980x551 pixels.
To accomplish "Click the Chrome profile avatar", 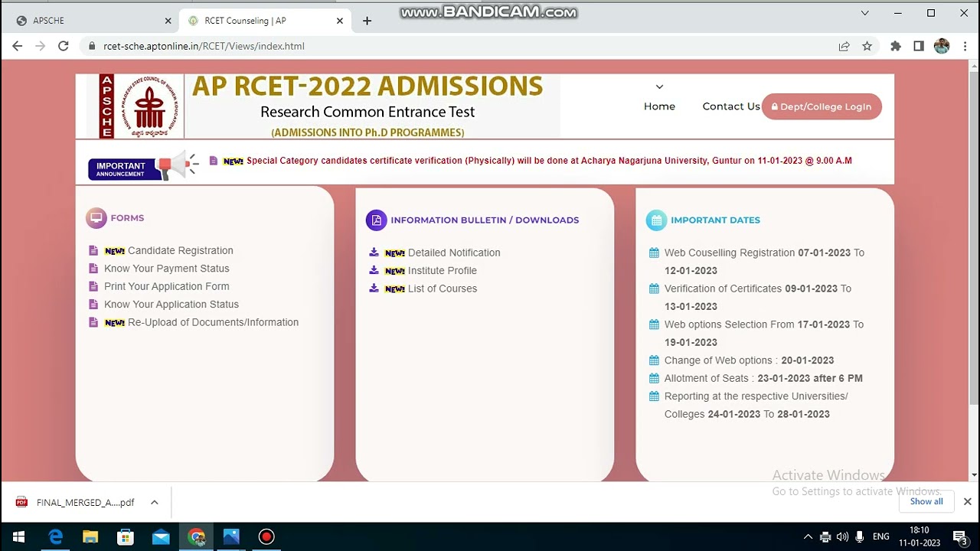I will coord(942,46).
